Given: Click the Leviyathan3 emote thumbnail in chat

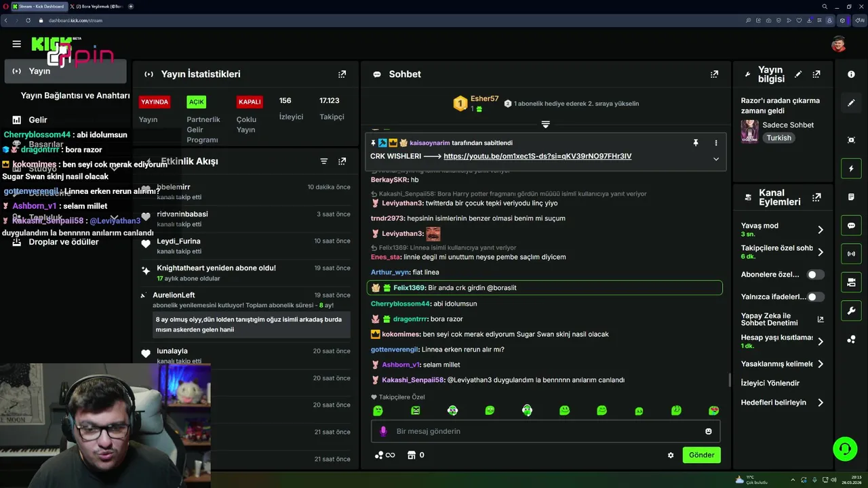Looking at the screenshot, I should (433, 234).
